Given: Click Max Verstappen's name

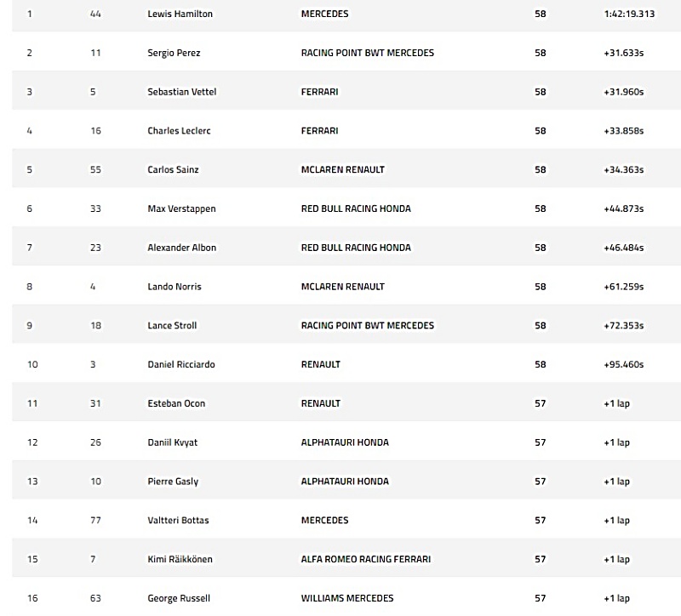Looking at the screenshot, I should click(181, 208).
